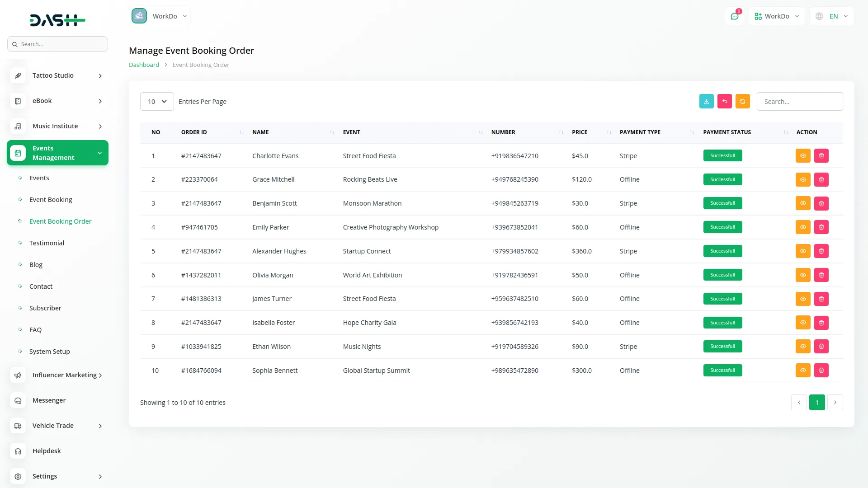868x488 pixels.
Task: Click Successfull status badge for James Turner
Action: point(722,299)
